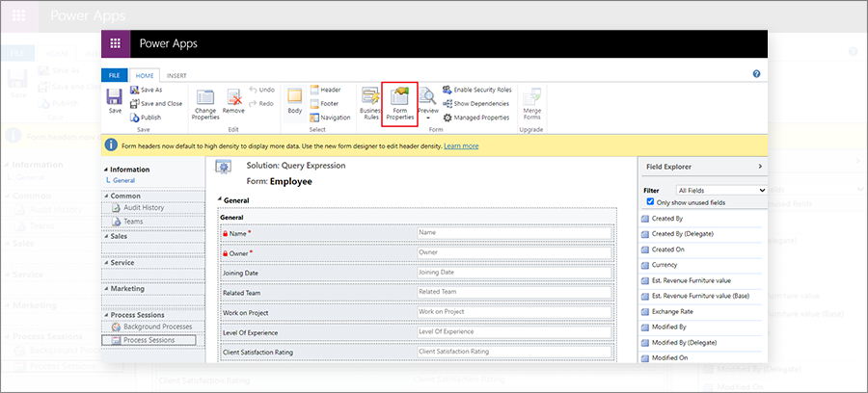The height and width of the screenshot is (393, 868).
Task: Click the Merge Forms icon
Action: tap(532, 96)
